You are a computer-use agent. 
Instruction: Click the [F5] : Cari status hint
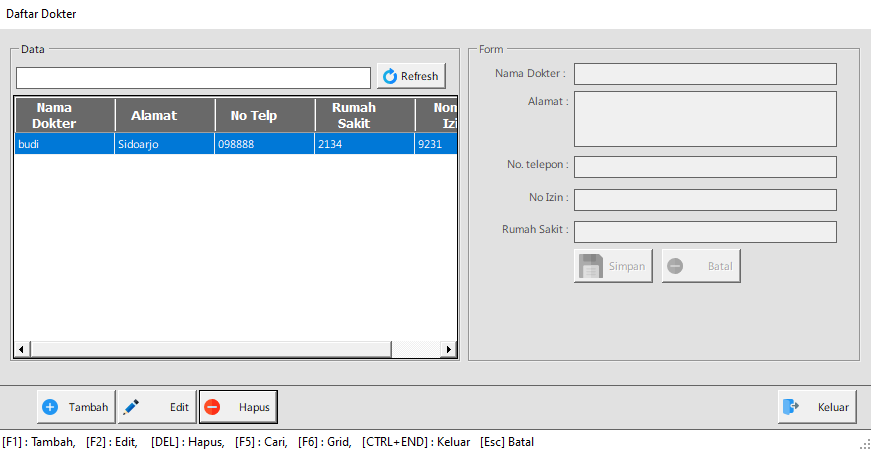(261, 442)
